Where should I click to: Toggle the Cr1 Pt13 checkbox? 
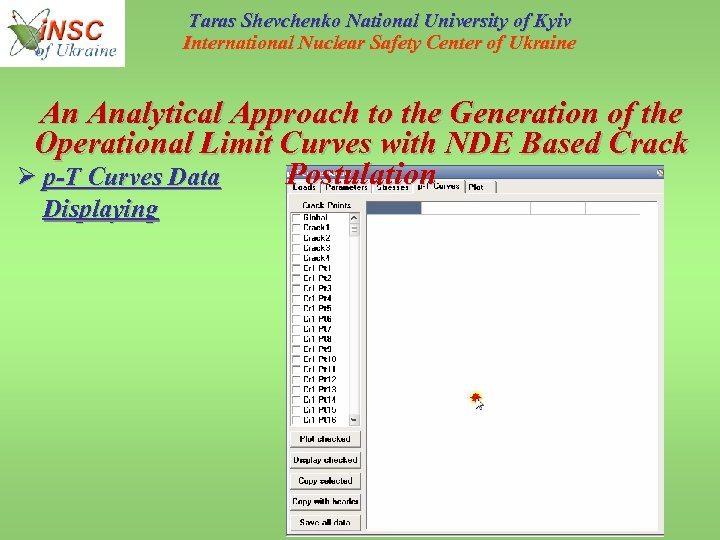point(297,389)
